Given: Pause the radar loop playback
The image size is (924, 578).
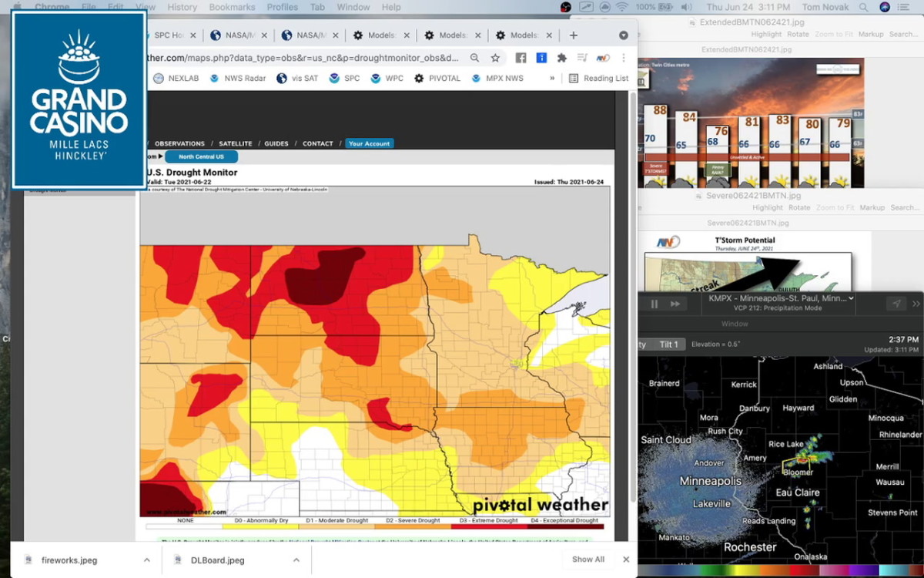Looking at the screenshot, I should coord(654,303).
